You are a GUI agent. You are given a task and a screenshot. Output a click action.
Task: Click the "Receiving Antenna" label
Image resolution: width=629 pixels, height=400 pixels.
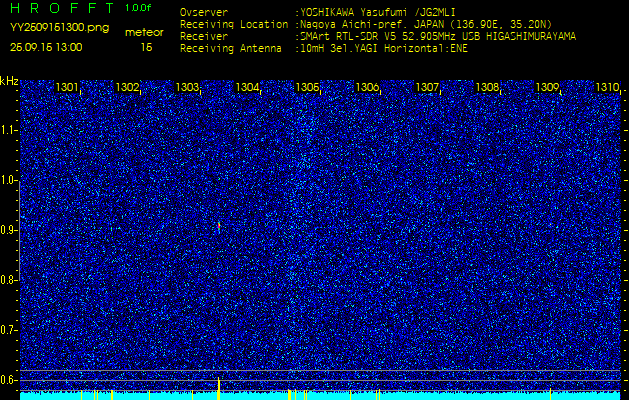(231, 49)
